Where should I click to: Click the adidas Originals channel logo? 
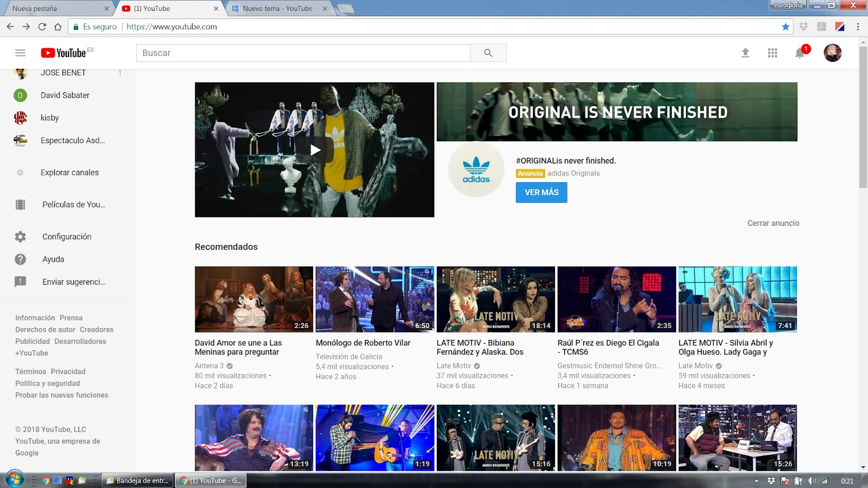pyautogui.click(x=476, y=169)
